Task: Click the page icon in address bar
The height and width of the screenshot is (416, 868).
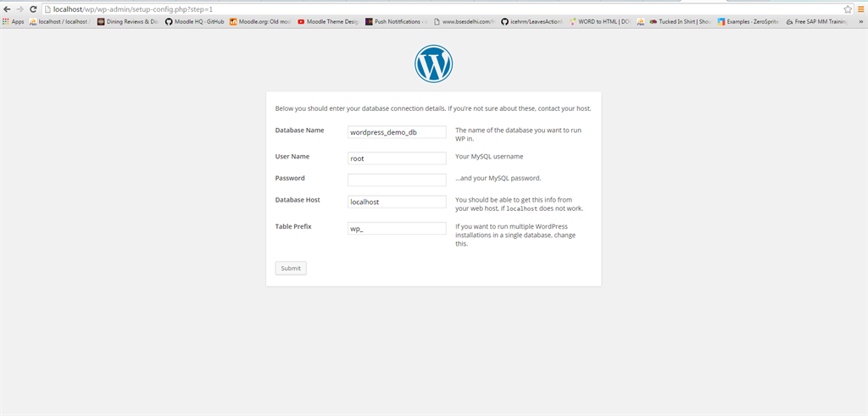Action: pyautogui.click(x=47, y=9)
